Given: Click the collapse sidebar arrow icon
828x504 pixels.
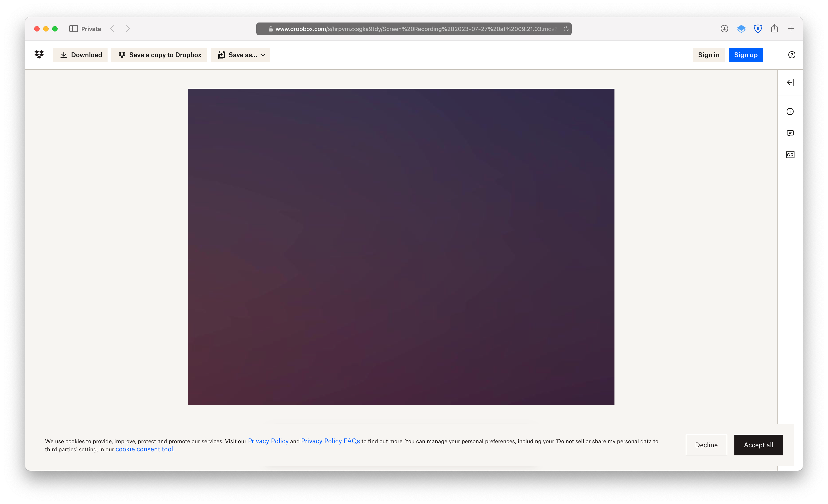Looking at the screenshot, I should [x=791, y=82].
